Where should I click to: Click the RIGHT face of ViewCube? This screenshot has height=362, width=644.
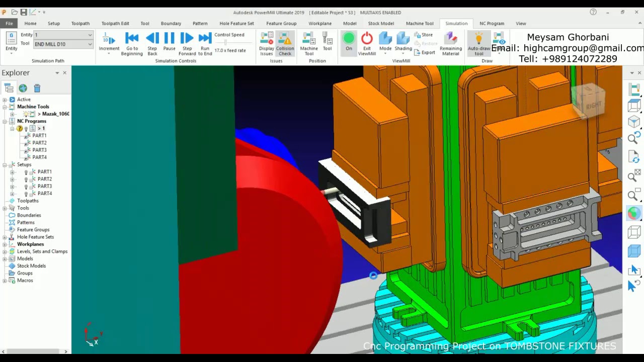coord(593,105)
